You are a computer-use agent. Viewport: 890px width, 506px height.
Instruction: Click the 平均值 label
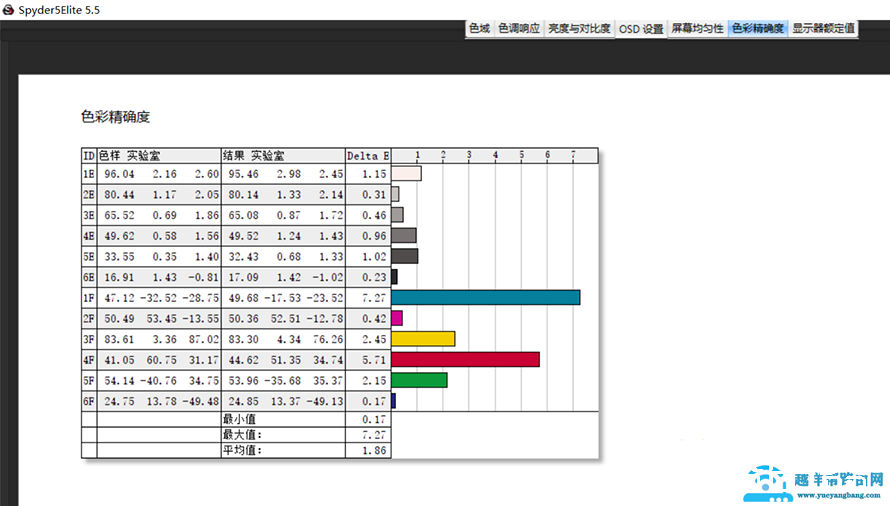click(242, 450)
